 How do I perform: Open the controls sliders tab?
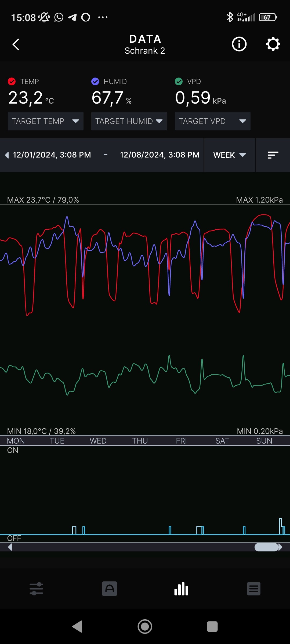pyautogui.click(x=36, y=589)
